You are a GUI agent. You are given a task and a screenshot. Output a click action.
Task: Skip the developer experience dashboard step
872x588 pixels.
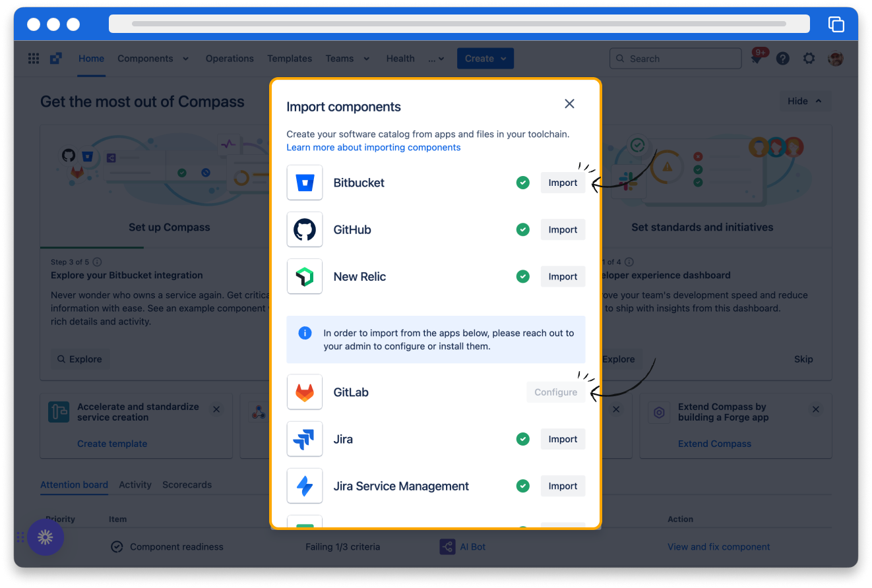click(803, 359)
